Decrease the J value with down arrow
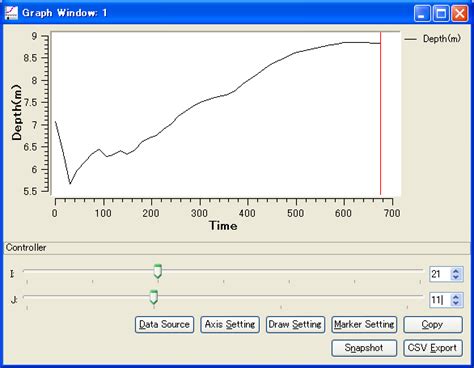The height and width of the screenshot is (368, 474). [x=456, y=303]
